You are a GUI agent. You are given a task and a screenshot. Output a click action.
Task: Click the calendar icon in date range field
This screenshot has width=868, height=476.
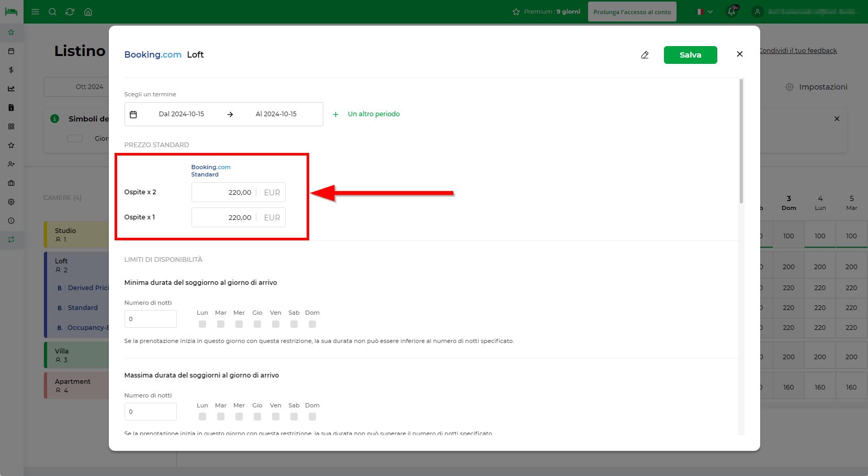(x=133, y=114)
